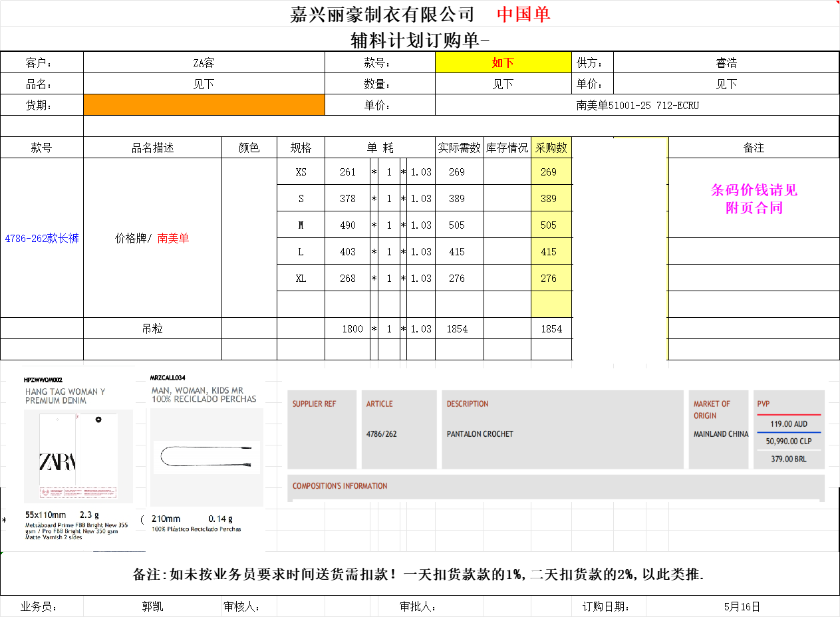Select the hanger loop string image

pos(206,457)
